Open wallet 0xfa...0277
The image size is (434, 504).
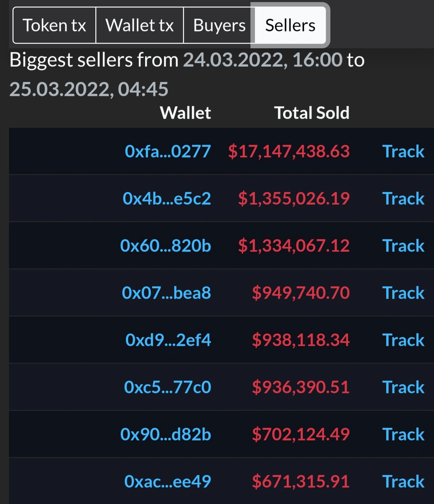[168, 151]
